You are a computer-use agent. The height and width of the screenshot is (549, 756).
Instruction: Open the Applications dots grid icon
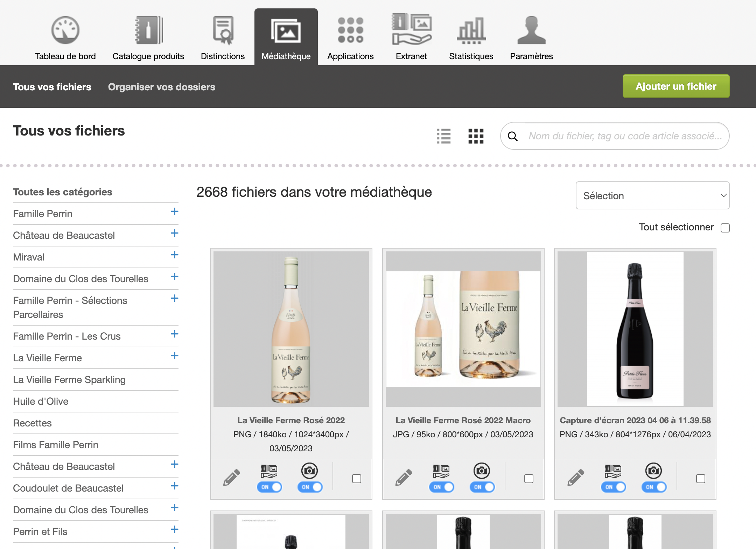pos(350,30)
